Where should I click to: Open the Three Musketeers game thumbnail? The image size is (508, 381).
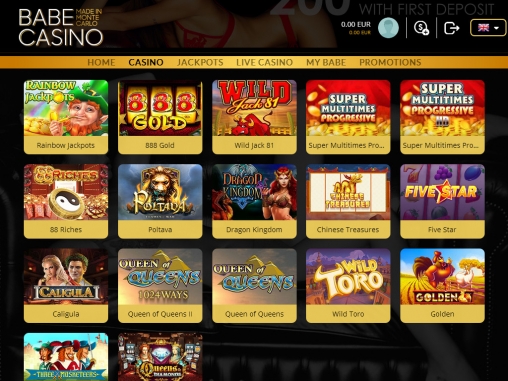point(66,357)
